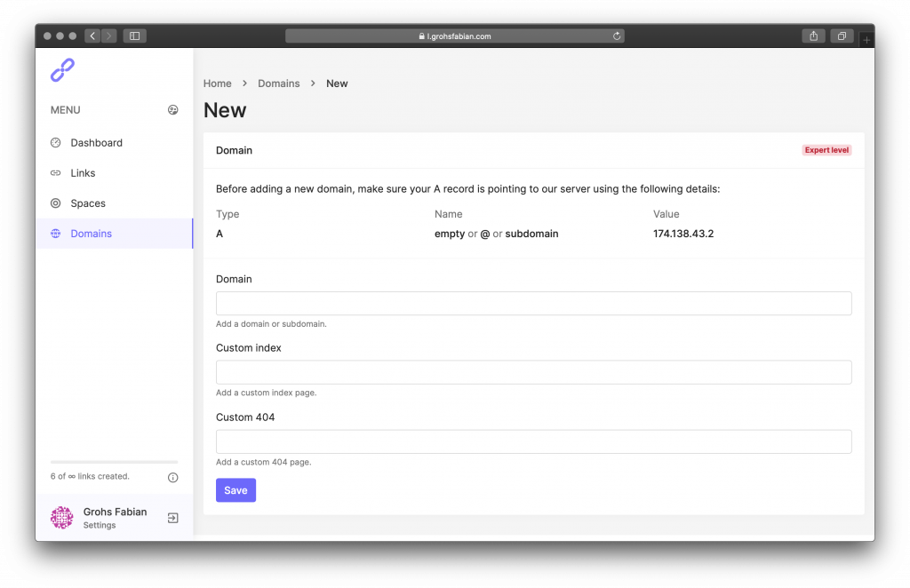Screen dimensions: 910x588
Task: Click the Expert level badge
Action: [827, 150]
